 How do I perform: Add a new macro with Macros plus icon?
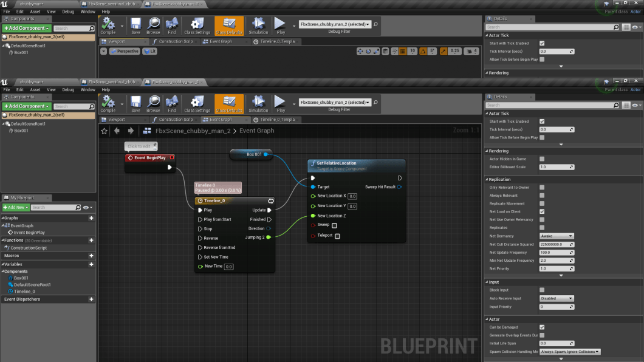[91, 256]
